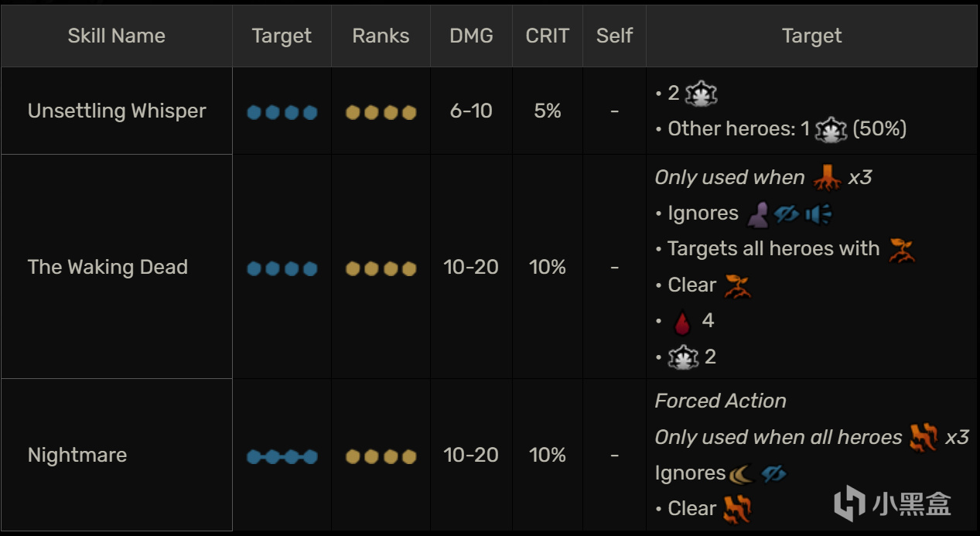Click the "Ranks" column header
The height and width of the screenshot is (536, 980).
(x=381, y=36)
